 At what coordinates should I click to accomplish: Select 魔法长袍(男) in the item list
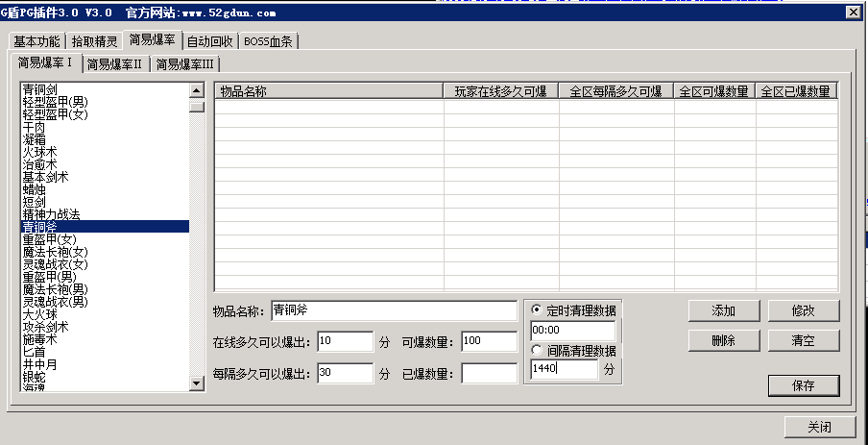point(105,289)
